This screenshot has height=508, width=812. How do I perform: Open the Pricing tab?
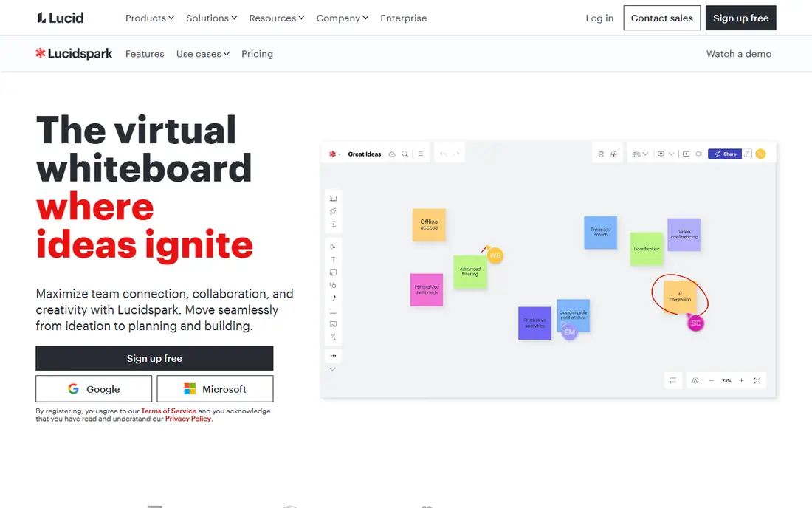click(257, 54)
